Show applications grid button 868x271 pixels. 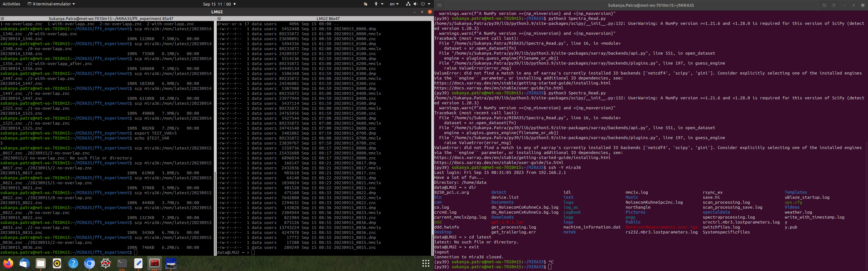(x=426, y=263)
